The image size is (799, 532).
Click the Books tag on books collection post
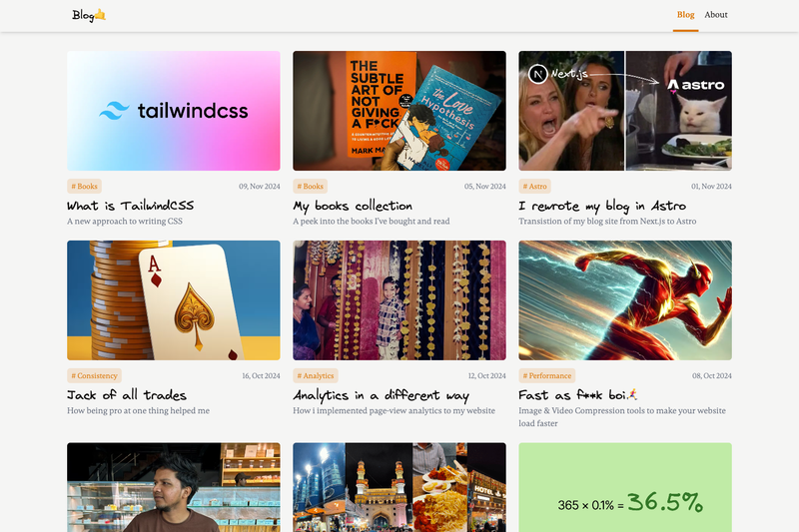click(x=310, y=187)
